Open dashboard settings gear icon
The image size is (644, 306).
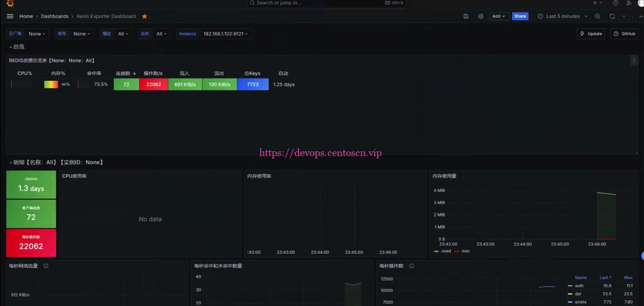(481, 16)
